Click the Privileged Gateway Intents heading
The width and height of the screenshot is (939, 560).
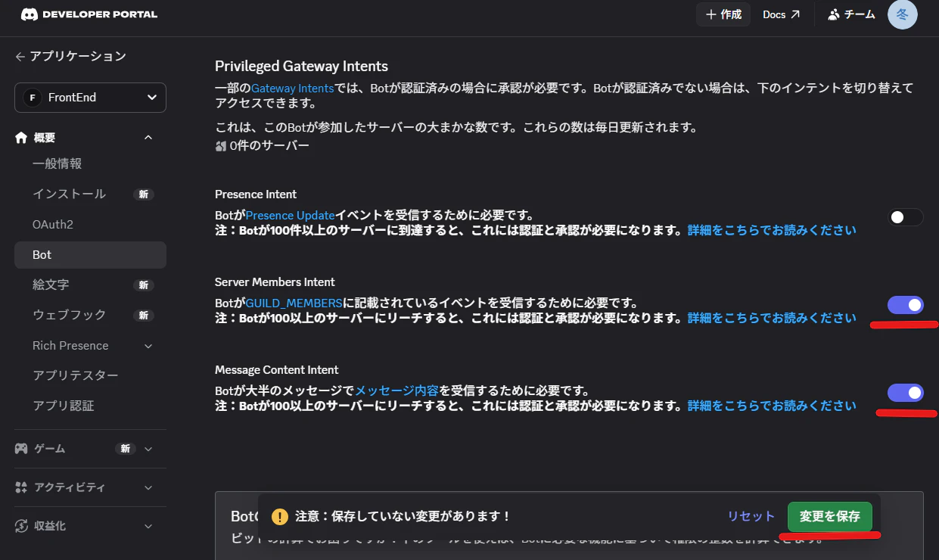[301, 66]
